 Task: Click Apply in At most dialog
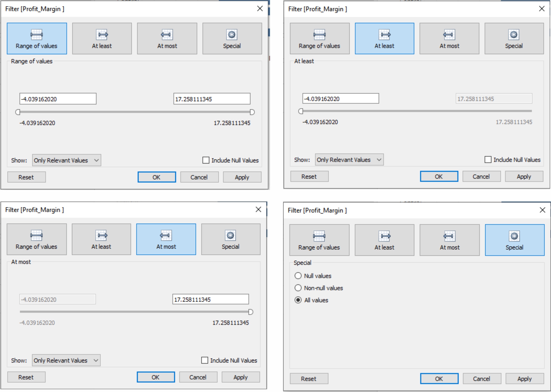[x=241, y=377]
